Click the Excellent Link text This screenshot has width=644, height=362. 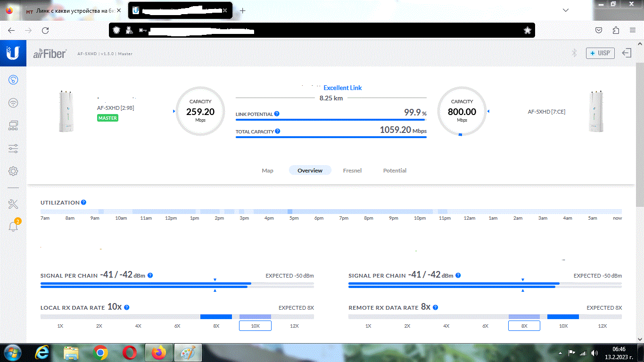tap(342, 88)
